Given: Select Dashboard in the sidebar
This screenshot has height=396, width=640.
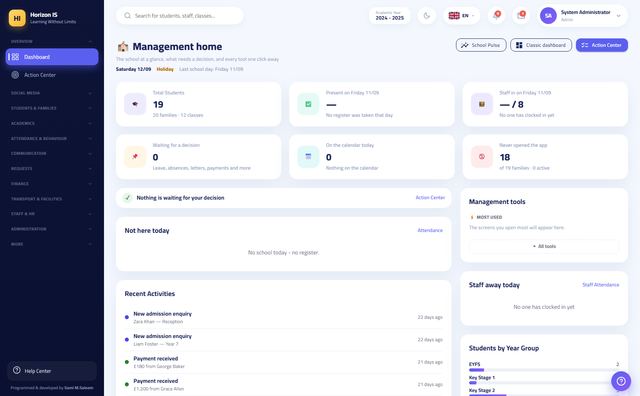Looking at the screenshot, I should [52, 57].
